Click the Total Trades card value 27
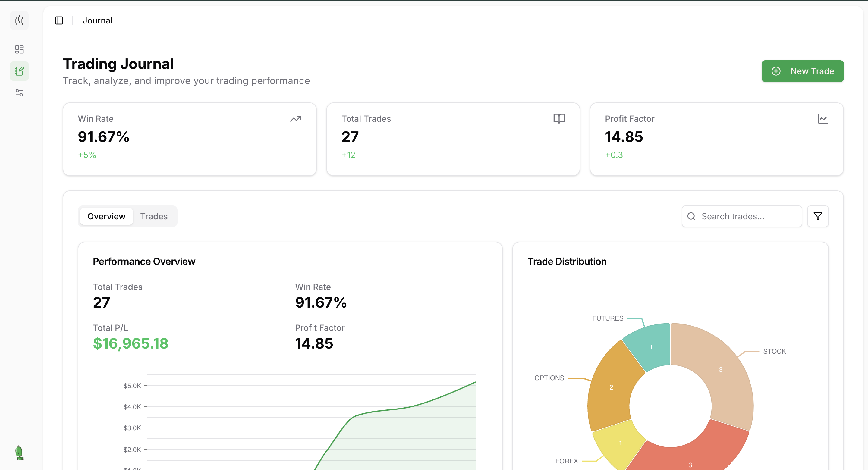 pyautogui.click(x=350, y=137)
